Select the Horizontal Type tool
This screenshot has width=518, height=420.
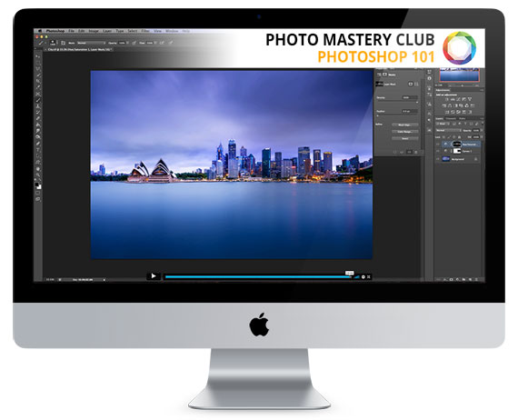click(x=36, y=149)
